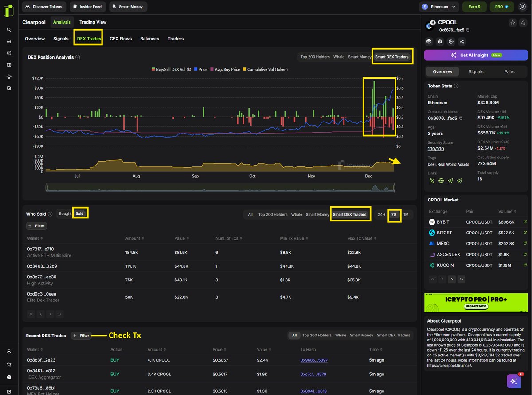Open the wallet icon in left sidebar
Viewport: 532px width, 395px height.
(x=9, y=88)
